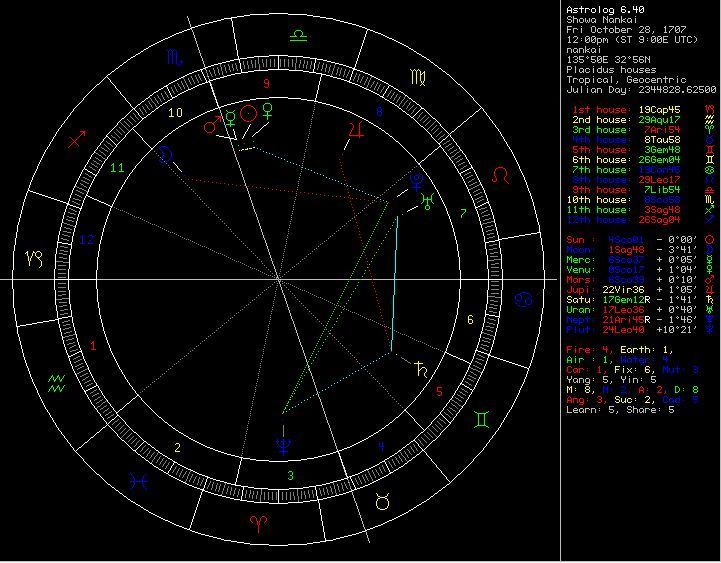Viewport: 721px width, 563px height.
Task: Select the '11th house: 3Sag48' row
Action: (643, 210)
